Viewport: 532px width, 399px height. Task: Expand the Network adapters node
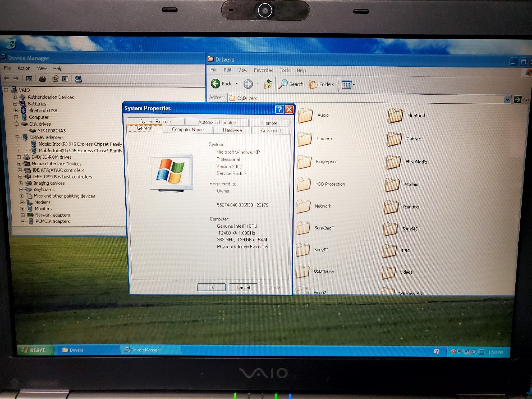pyautogui.click(x=23, y=215)
